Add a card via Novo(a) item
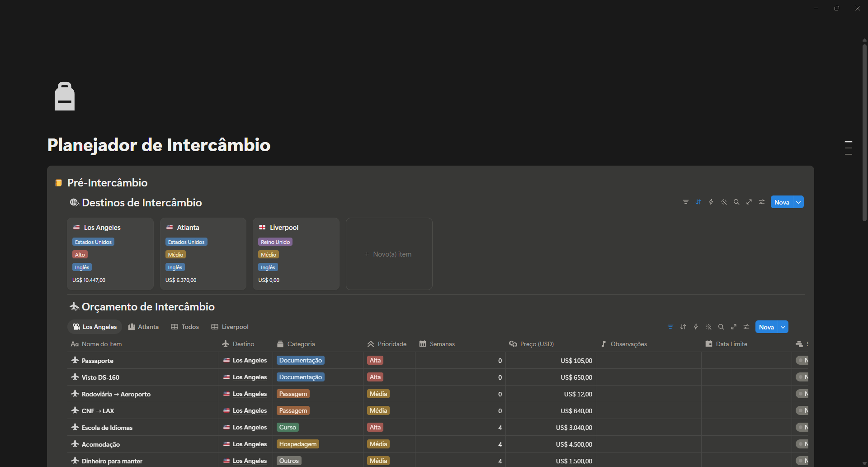 pos(389,254)
